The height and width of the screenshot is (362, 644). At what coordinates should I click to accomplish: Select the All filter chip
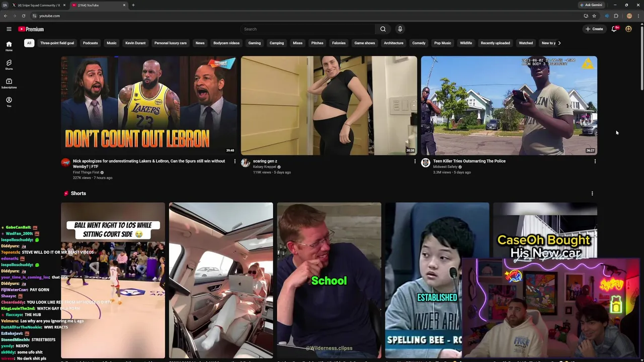tap(29, 43)
